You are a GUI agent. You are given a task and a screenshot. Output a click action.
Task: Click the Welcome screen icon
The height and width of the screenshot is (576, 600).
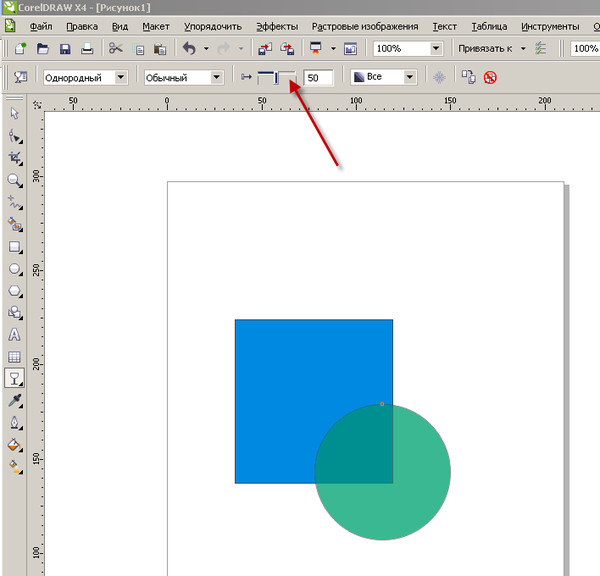(x=351, y=49)
